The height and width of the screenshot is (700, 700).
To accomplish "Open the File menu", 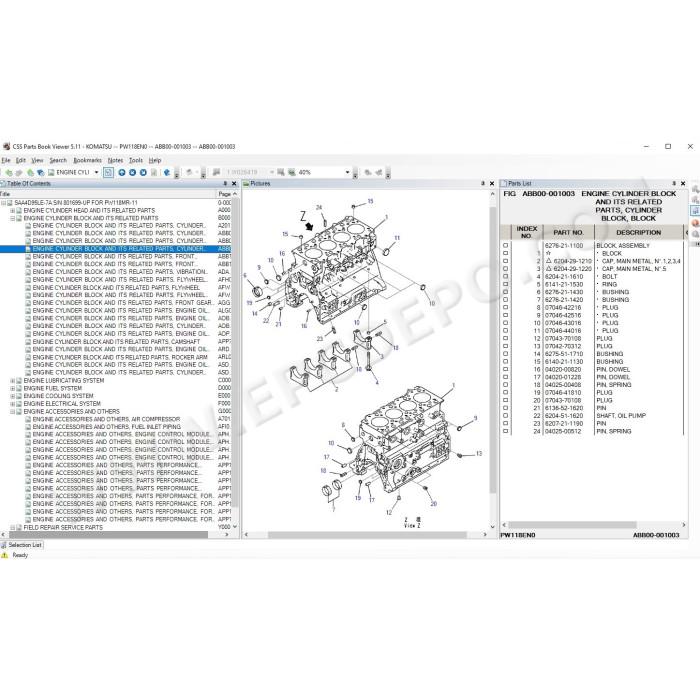I will pyautogui.click(x=6, y=160).
